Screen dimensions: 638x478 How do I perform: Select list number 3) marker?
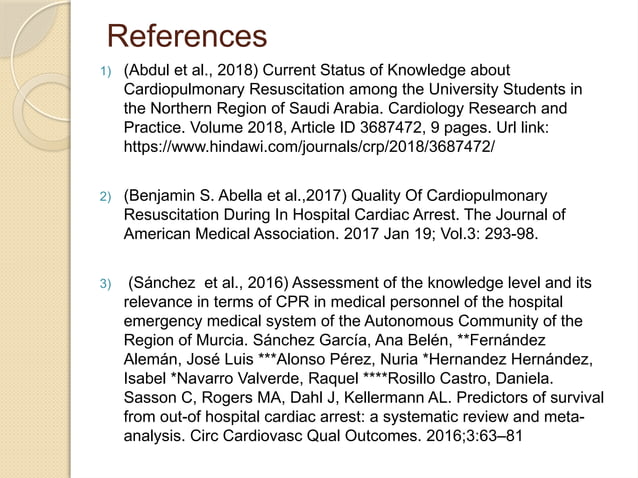coord(105,284)
